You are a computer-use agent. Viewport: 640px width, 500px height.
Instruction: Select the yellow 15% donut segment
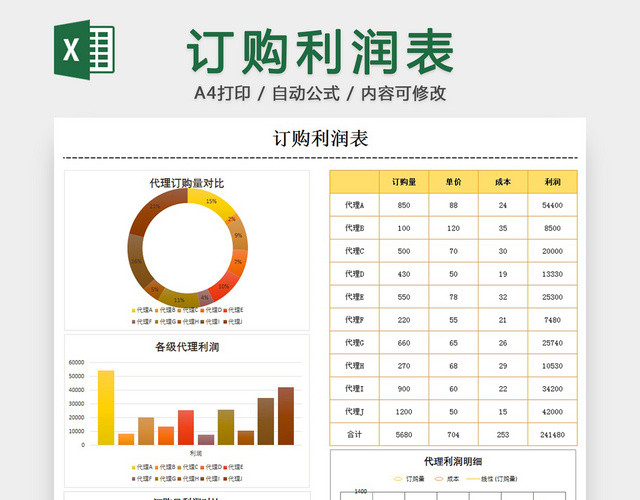[x=211, y=201]
